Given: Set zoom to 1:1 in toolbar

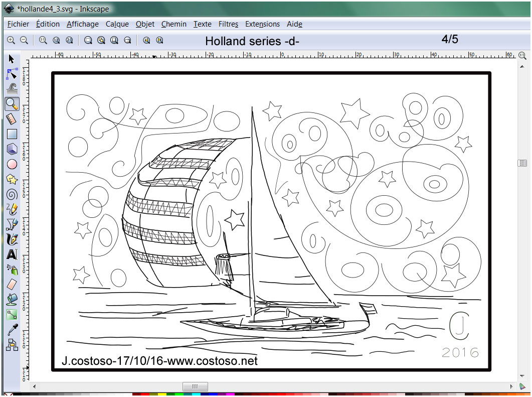Looking at the screenshot, I should tap(43, 40).
